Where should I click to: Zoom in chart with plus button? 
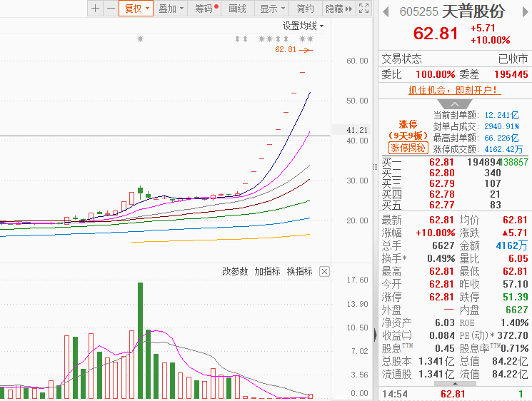(96, 9)
